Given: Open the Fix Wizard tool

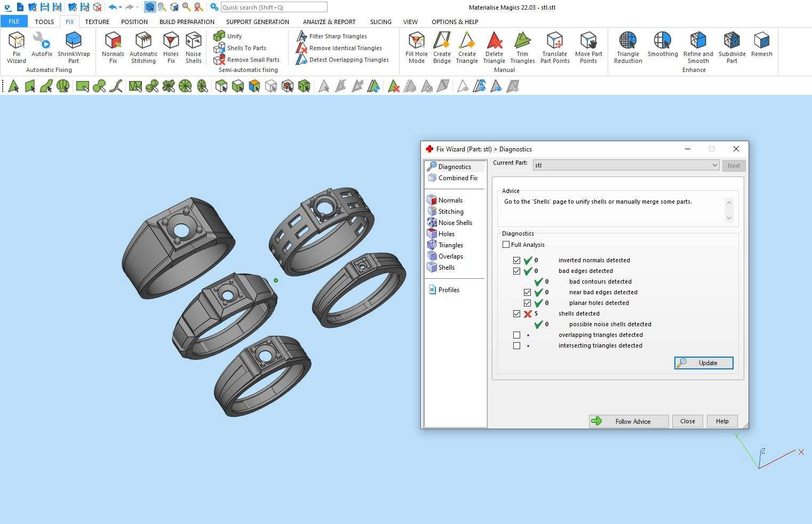Looking at the screenshot, I should coord(17,47).
